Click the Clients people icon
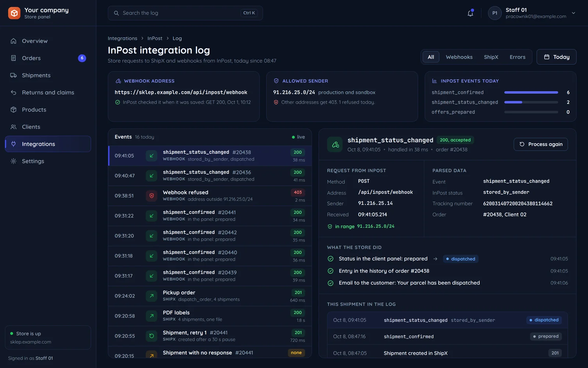 click(14, 127)
